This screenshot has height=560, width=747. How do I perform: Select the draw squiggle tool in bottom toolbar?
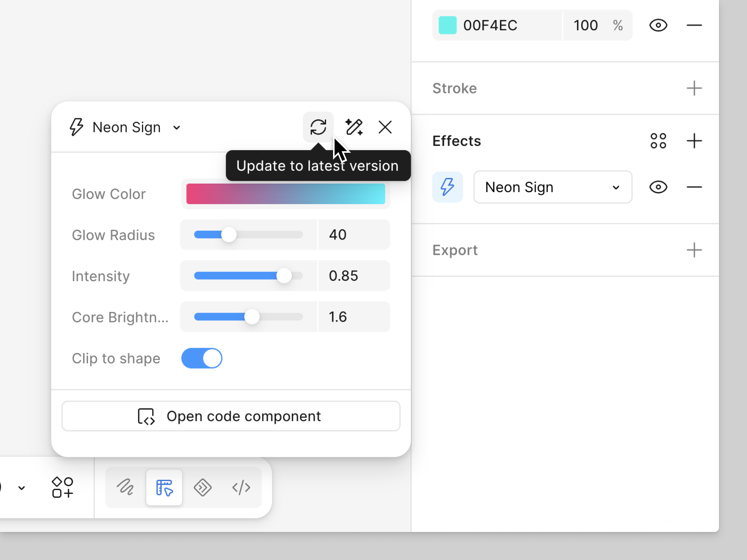pos(125,487)
